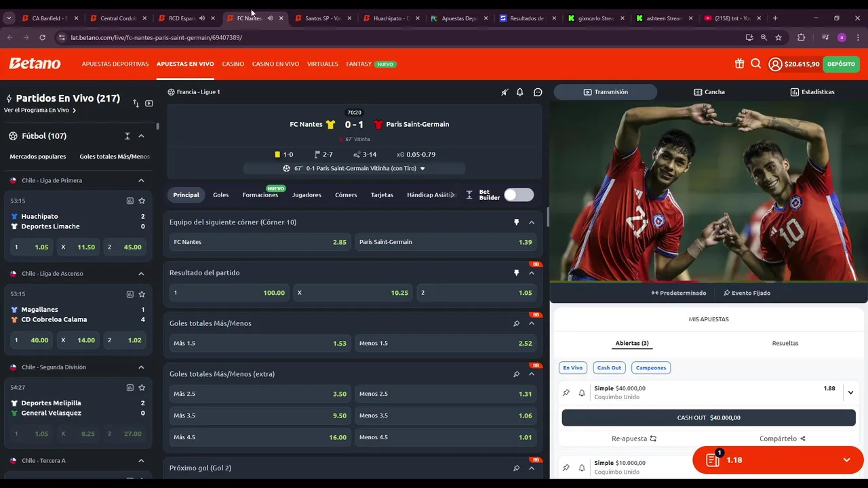Screen dimensions: 868x488
Task: Collapse Chile - Liga de Primera league
Action: click(141, 180)
